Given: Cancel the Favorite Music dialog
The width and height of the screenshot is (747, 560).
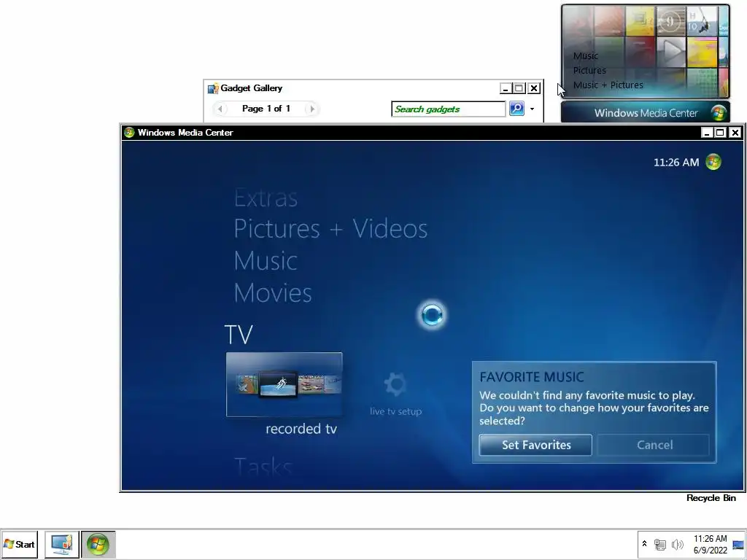Looking at the screenshot, I should 654,445.
